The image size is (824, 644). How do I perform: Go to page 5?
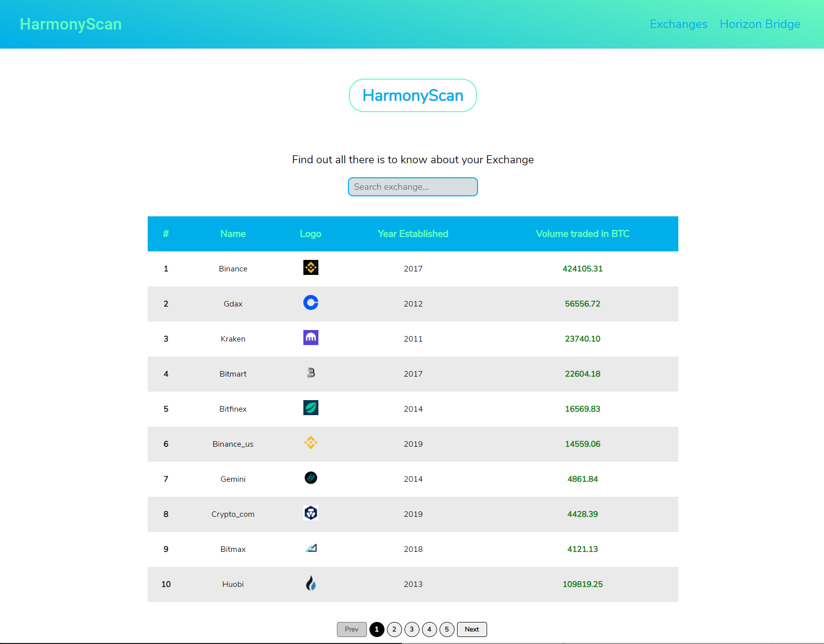447,629
